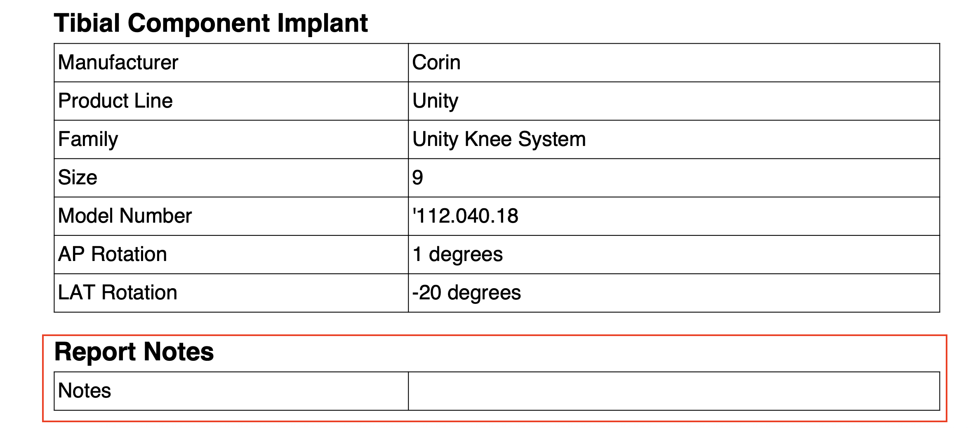980x428 pixels.
Task: Select the Size label cell
Action: [x=78, y=178]
